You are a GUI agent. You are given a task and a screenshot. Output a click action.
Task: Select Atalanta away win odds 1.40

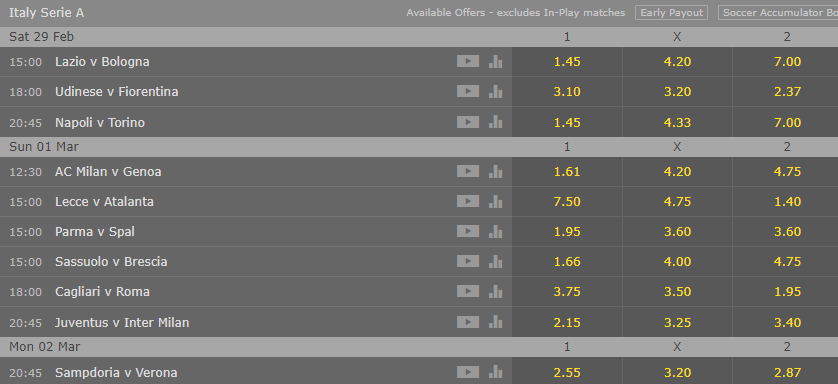787,201
